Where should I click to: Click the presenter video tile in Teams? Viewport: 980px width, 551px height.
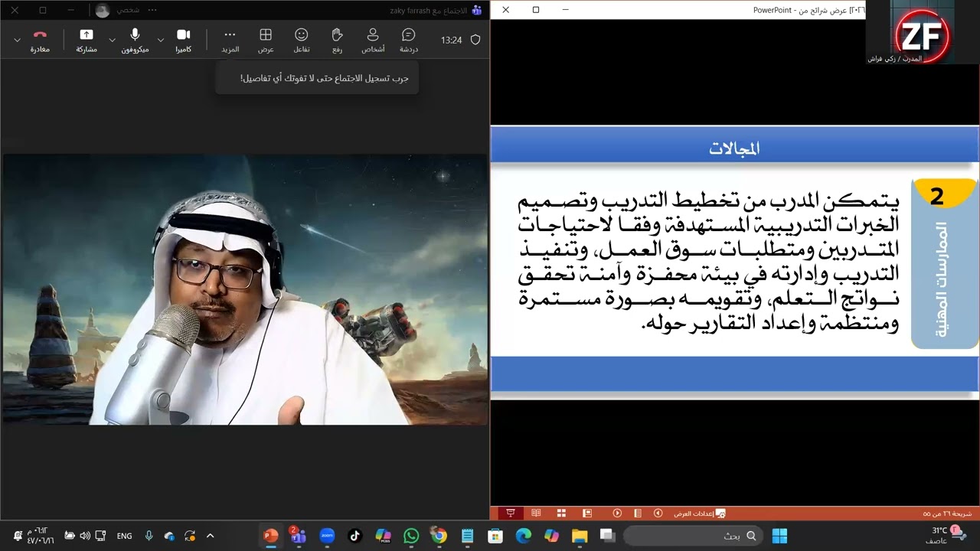point(244,289)
